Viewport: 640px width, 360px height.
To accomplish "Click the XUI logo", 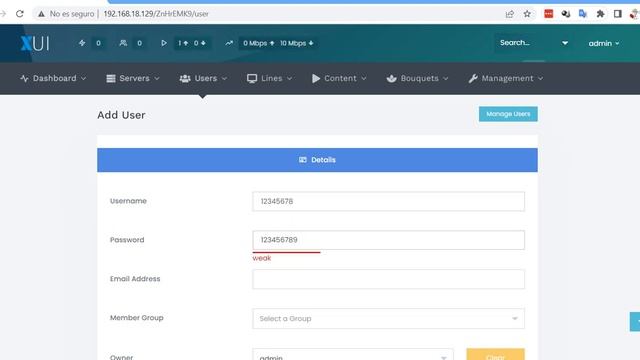I will (x=35, y=43).
